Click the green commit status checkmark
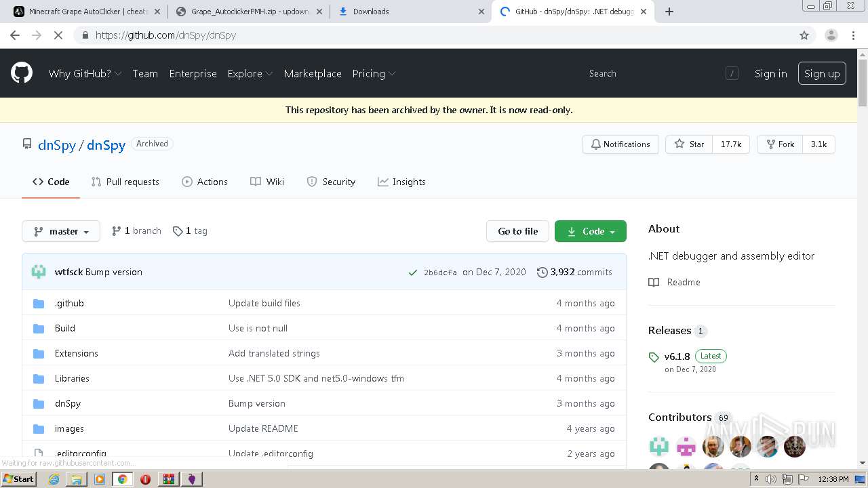This screenshot has width=868, height=488. [x=412, y=272]
